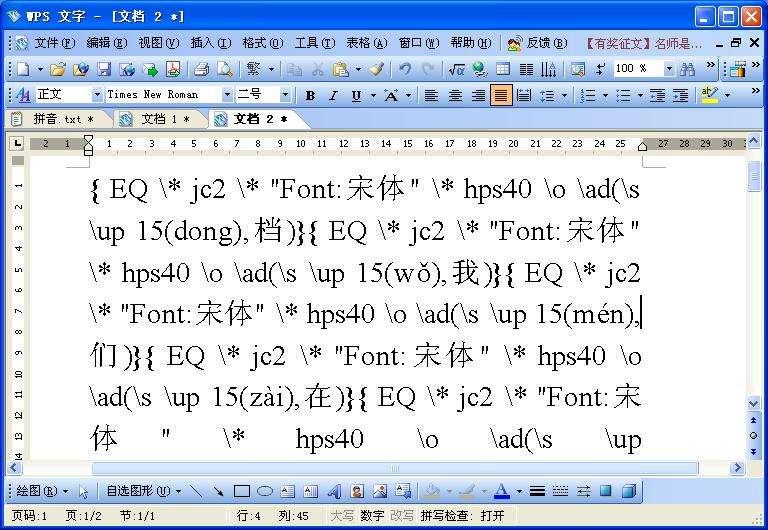Expand the line spacing dropdown arrow

pyautogui.click(x=565, y=95)
